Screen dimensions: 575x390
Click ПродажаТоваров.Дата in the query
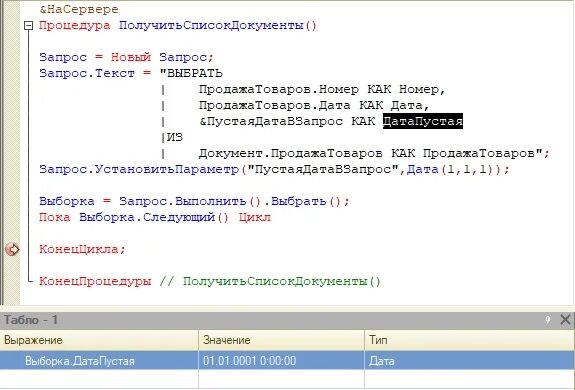275,106
